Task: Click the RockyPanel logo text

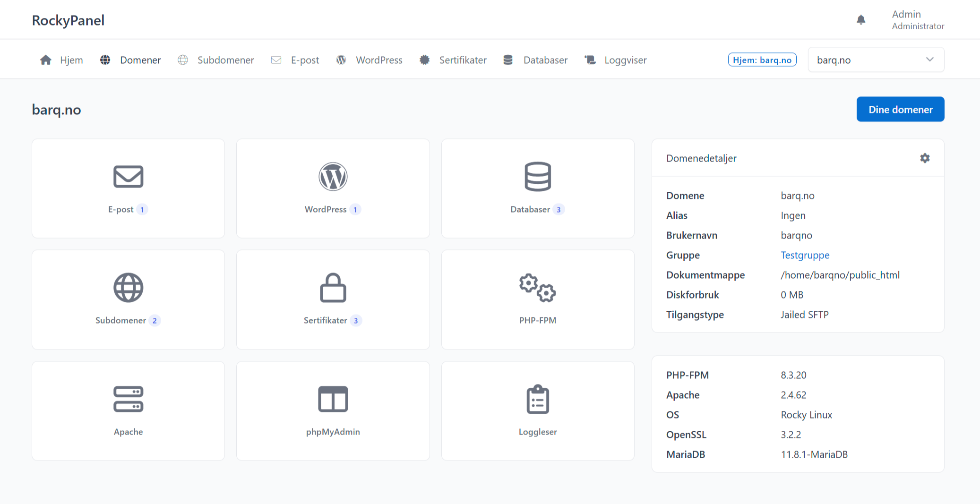Action: pos(68,20)
